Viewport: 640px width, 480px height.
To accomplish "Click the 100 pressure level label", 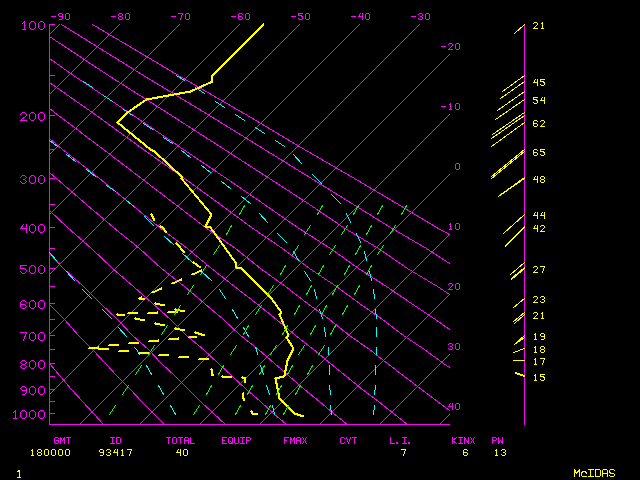I will click(34, 26).
